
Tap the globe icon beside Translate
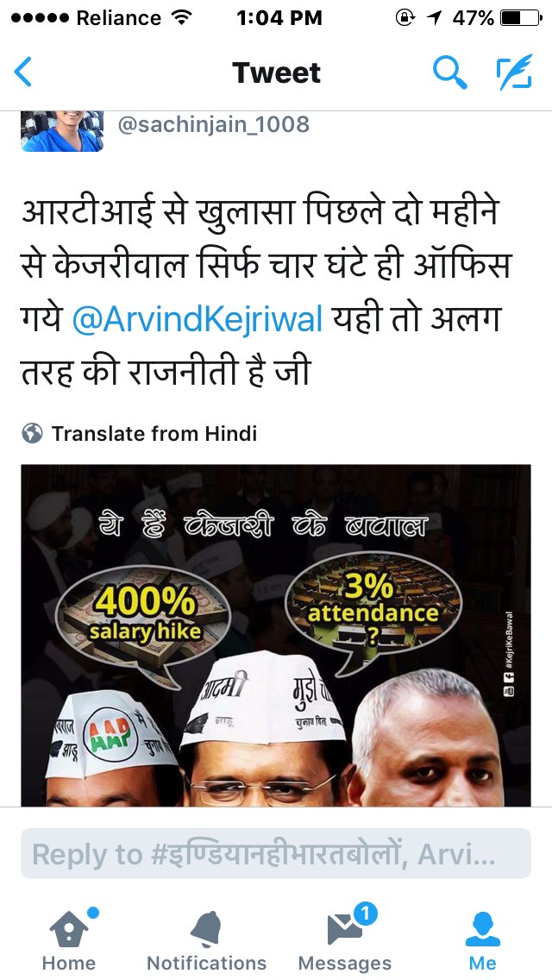32,433
